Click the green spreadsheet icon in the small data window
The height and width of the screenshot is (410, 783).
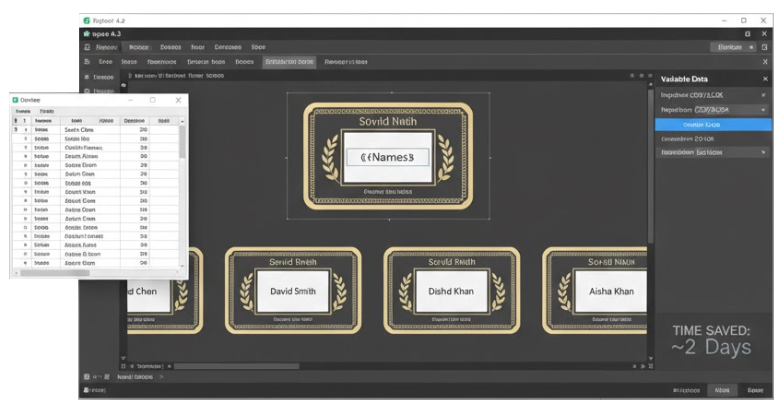(16, 100)
